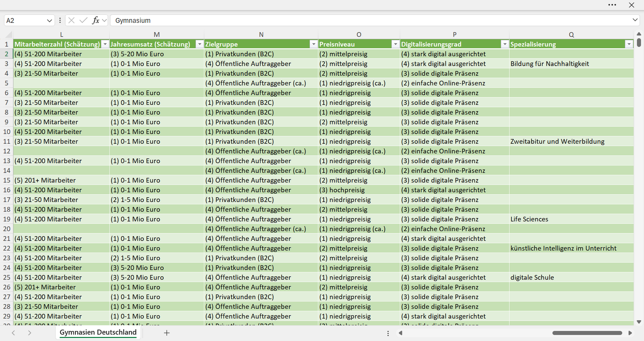Open the Preisniveau filter dropdown
This screenshot has width=644, height=341.
pos(395,44)
